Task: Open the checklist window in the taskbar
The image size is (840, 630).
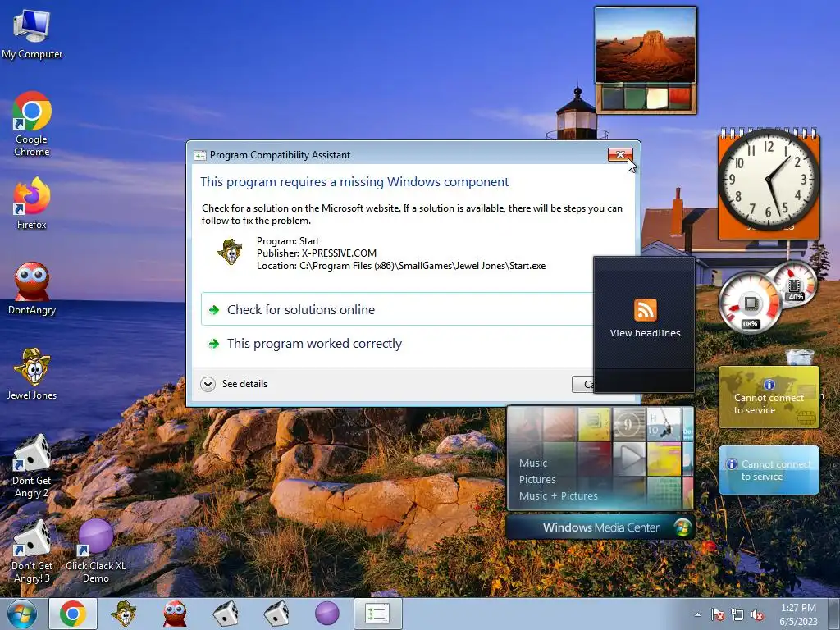Action: [377, 614]
